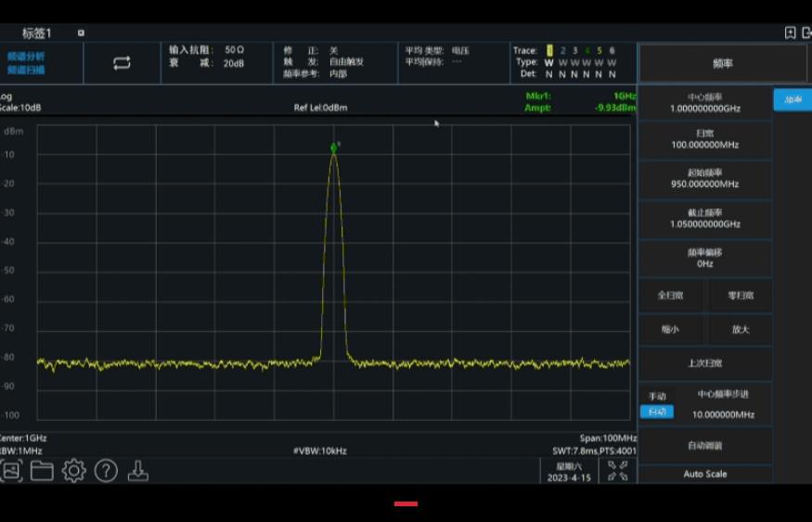The width and height of the screenshot is (812, 522).
Task: Toggle fullscreen with the expand arrows icon
Action: tap(617, 471)
